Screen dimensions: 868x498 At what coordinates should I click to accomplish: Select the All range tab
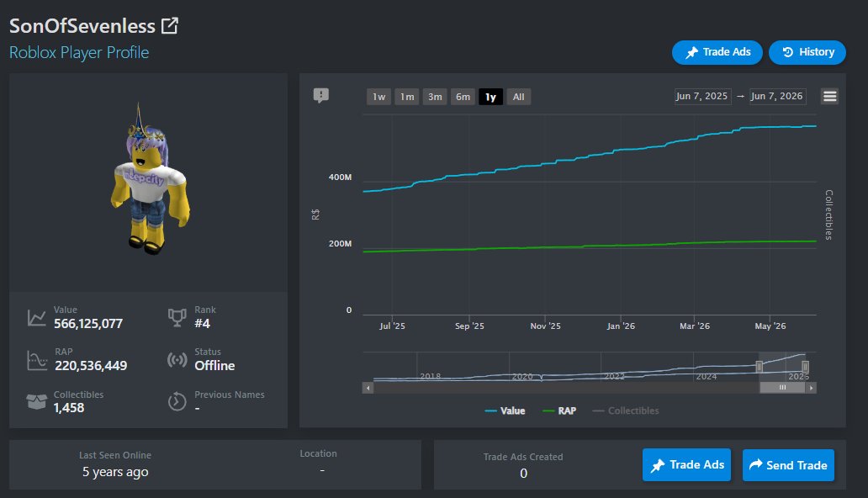pyautogui.click(x=519, y=97)
